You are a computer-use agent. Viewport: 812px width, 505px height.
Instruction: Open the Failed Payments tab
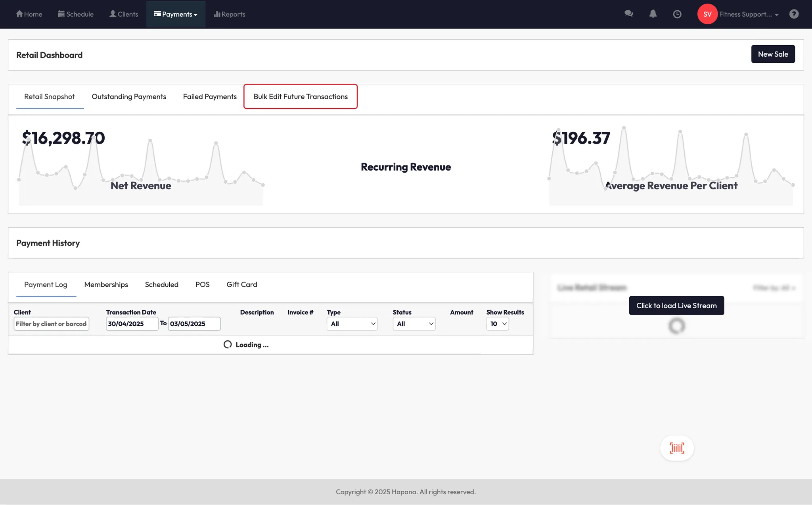(x=210, y=96)
